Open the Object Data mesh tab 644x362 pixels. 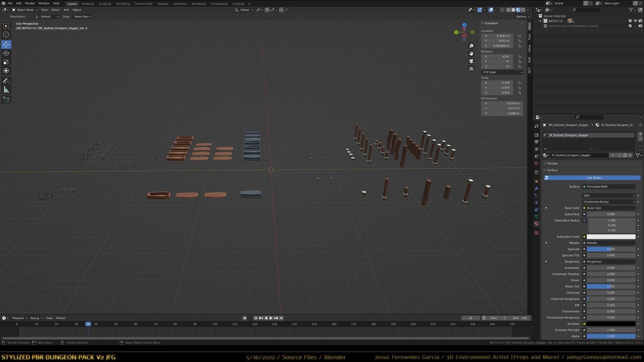(x=536, y=217)
